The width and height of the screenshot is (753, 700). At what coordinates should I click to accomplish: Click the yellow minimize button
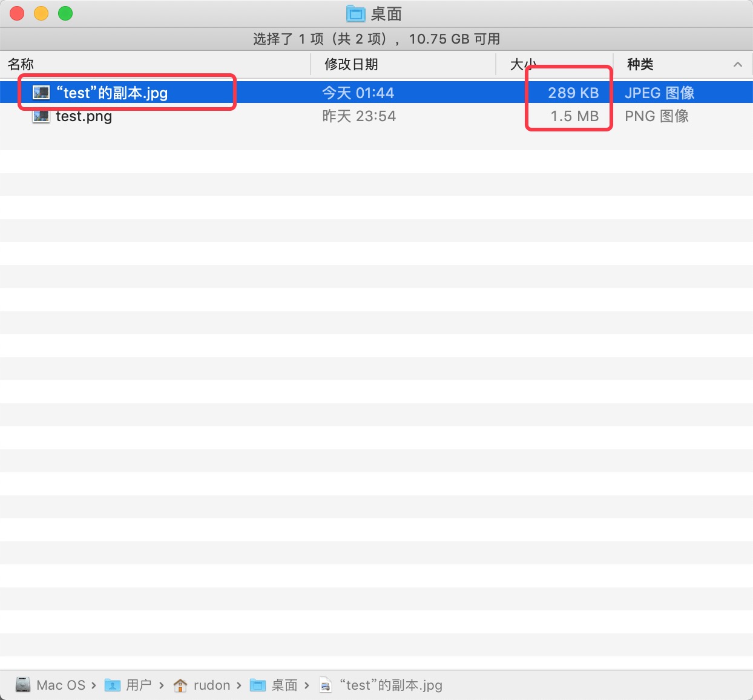(41, 13)
